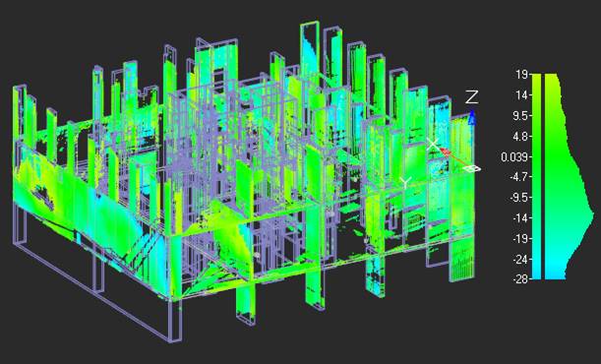Click the deviation histogram next to scale
Image resolution: width=601 pixels, height=364 pixels.
(x=570, y=176)
